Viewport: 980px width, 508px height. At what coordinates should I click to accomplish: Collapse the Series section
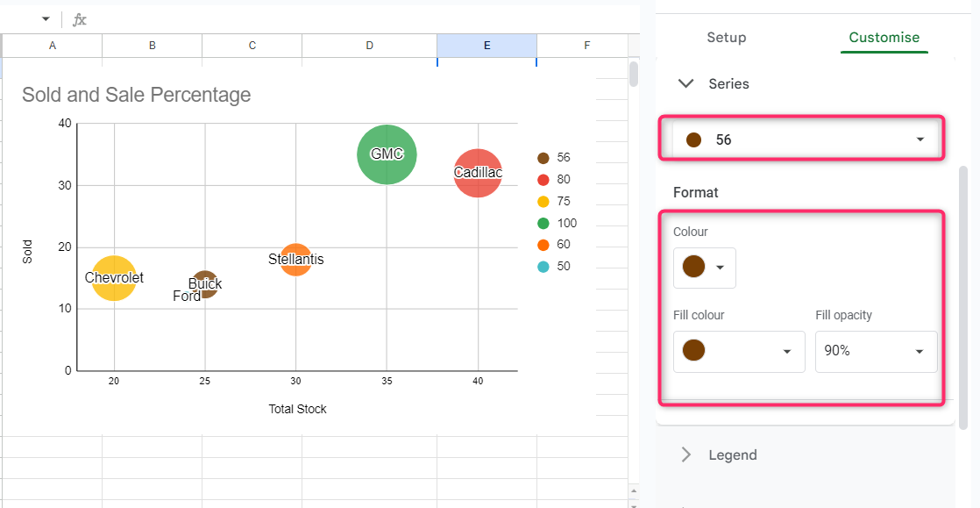pyautogui.click(x=685, y=84)
